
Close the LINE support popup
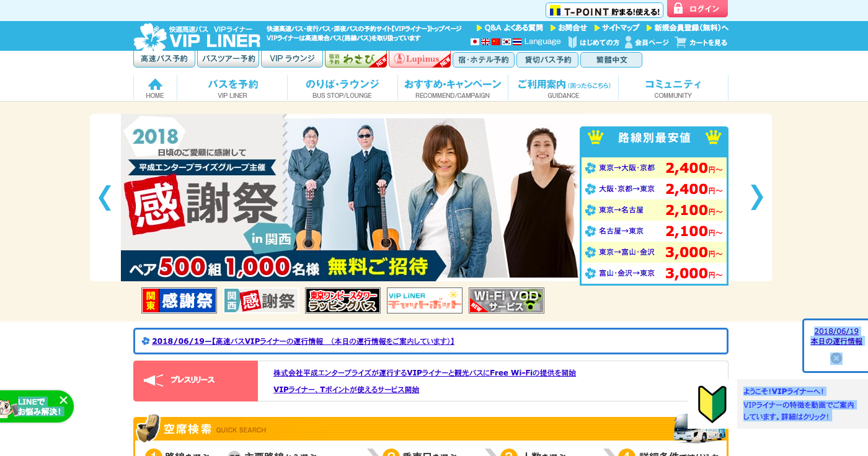point(63,400)
